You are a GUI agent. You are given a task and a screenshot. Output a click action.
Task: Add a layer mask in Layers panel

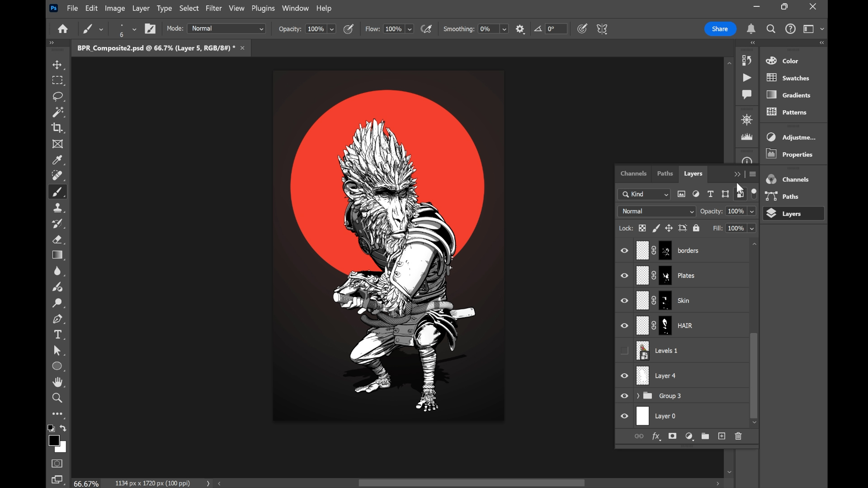click(673, 436)
